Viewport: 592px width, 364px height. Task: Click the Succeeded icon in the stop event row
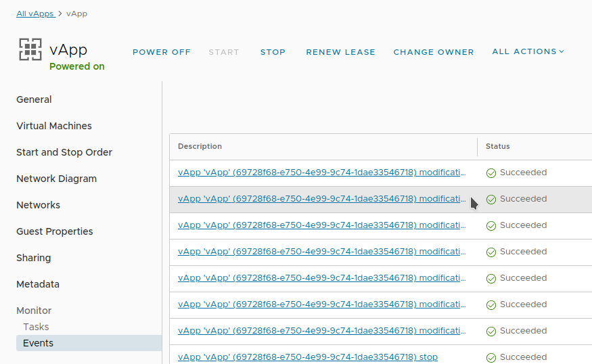tap(491, 358)
